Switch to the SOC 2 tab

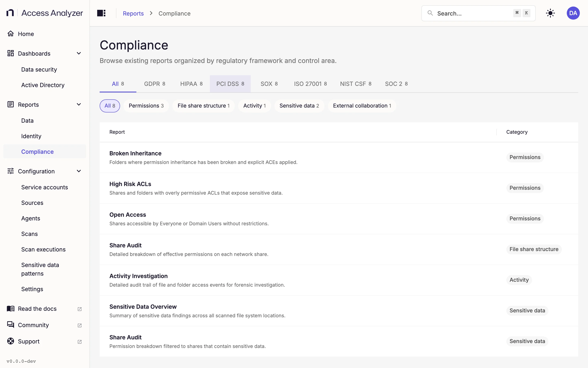click(396, 84)
